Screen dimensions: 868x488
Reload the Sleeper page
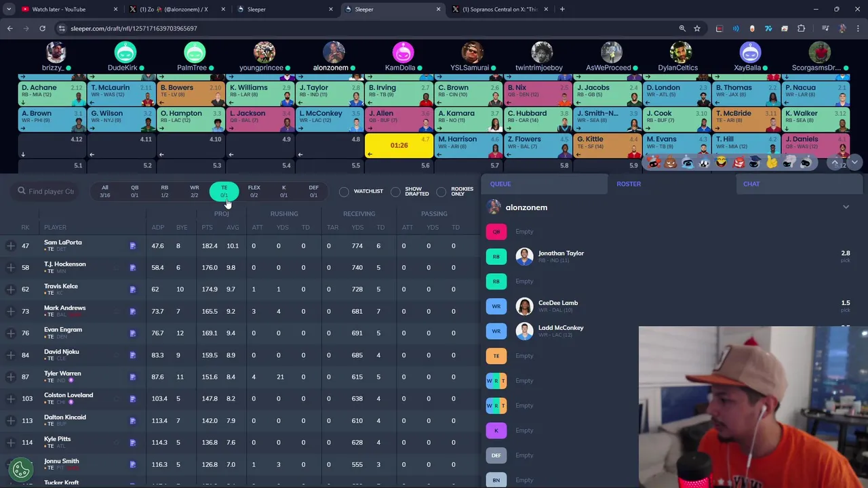[42, 28]
